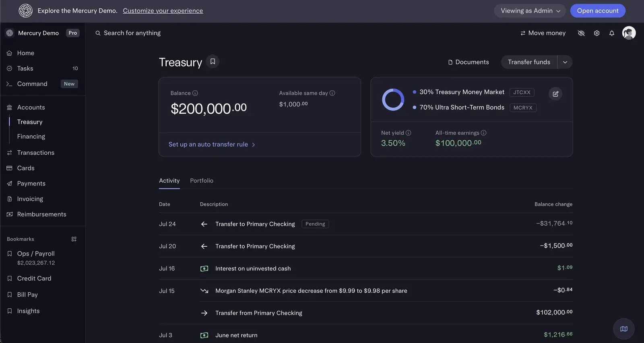644x343 pixels.
Task: Click cash icon on June net return
Action: [204, 335]
